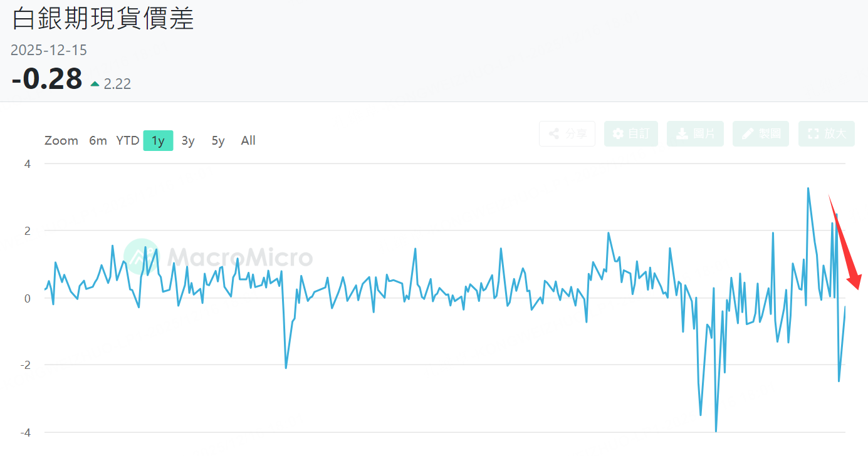The height and width of the screenshot is (456, 868).
Task: Click the y-axis label 4
Action: tap(28, 164)
